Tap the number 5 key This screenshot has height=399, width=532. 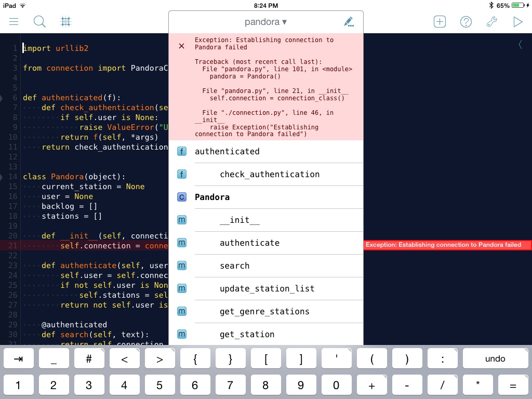point(160,385)
